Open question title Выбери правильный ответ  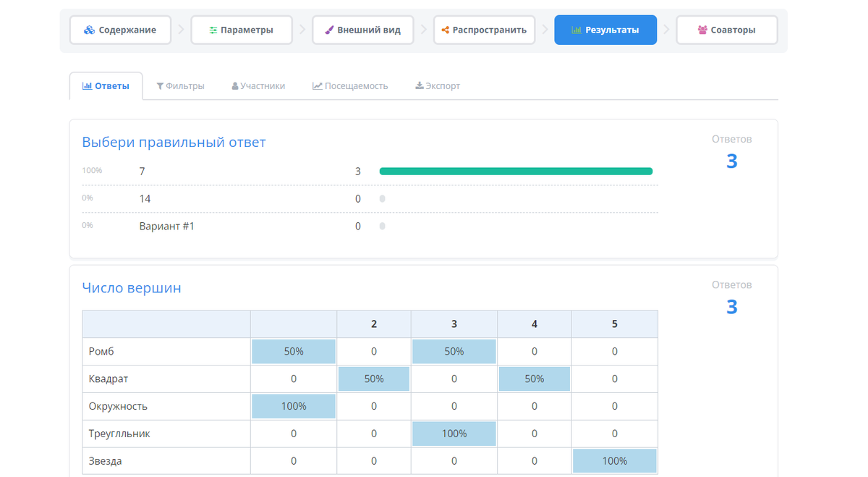point(174,143)
